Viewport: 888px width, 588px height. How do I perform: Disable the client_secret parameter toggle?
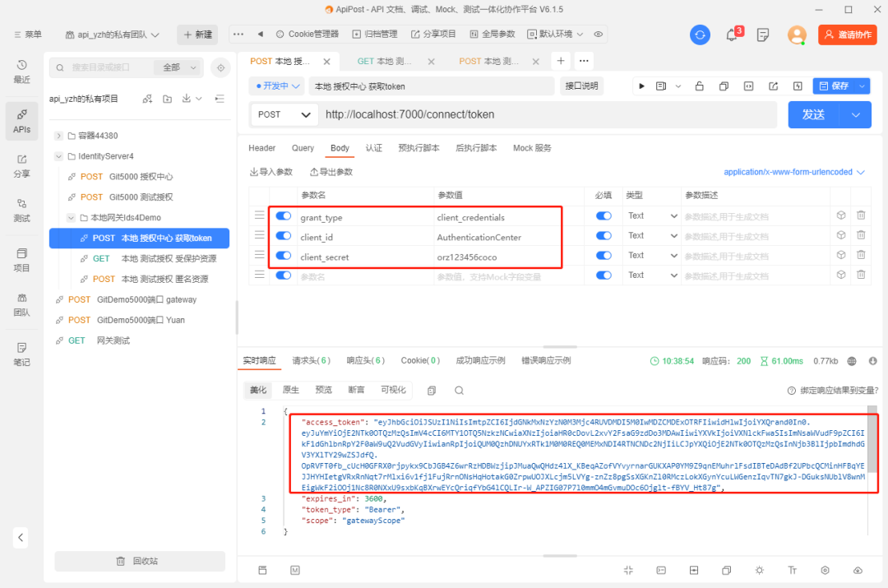pyautogui.click(x=283, y=256)
